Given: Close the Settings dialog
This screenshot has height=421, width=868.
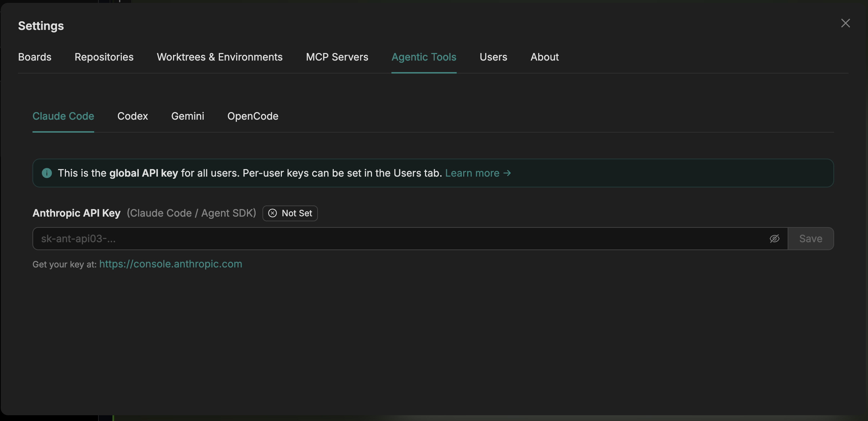Looking at the screenshot, I should coord(846,23).
